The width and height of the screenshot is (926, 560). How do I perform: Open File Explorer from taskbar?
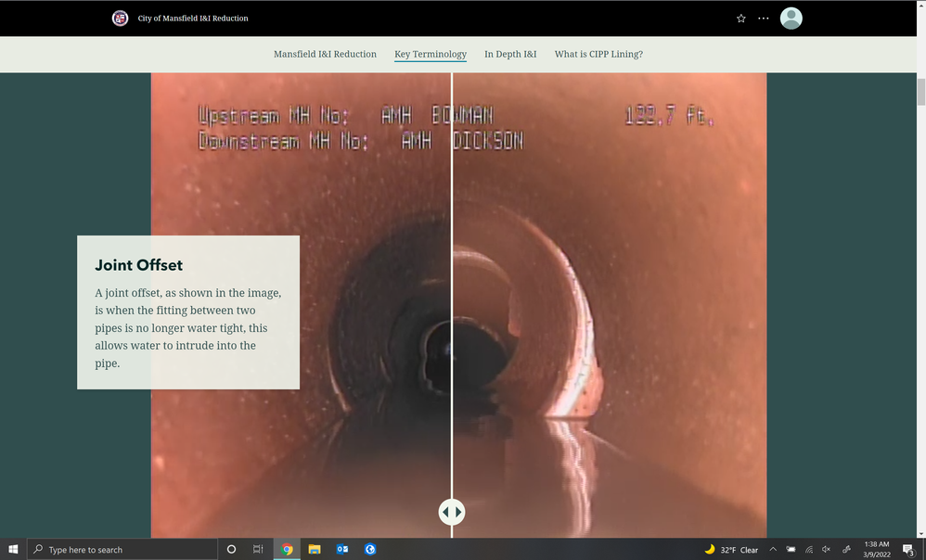click(315, 550)
